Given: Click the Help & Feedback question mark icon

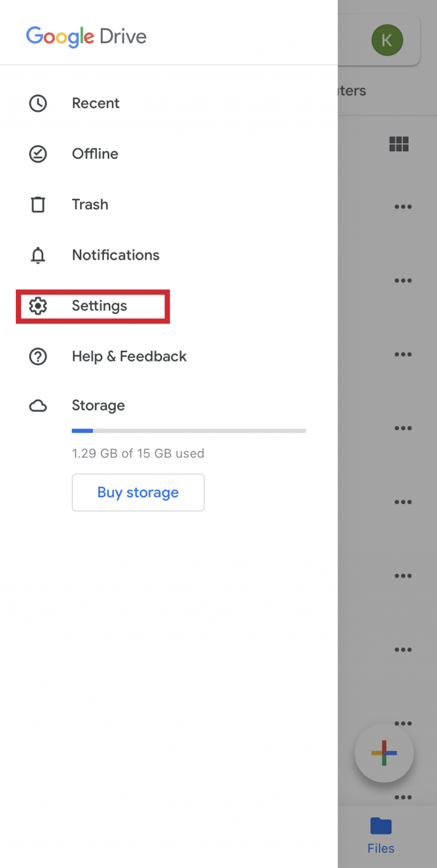Looking at the screenshot, I should click(x=38, y=356).
